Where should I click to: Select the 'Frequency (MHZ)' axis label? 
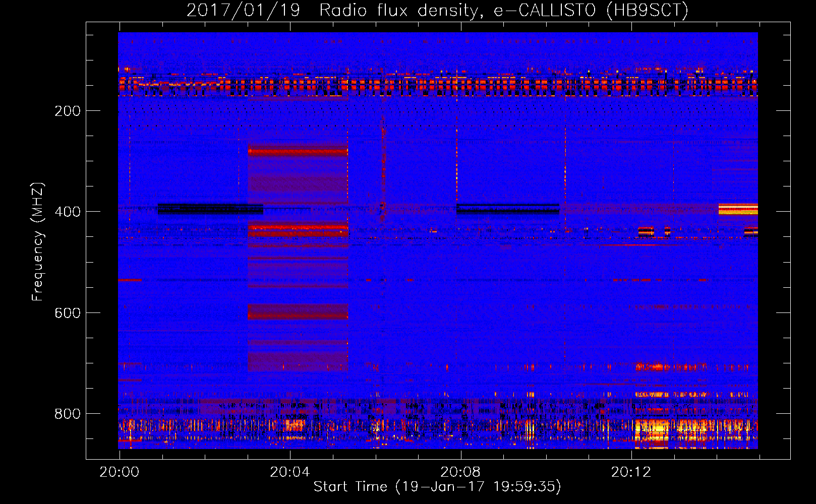coord(38,242)
